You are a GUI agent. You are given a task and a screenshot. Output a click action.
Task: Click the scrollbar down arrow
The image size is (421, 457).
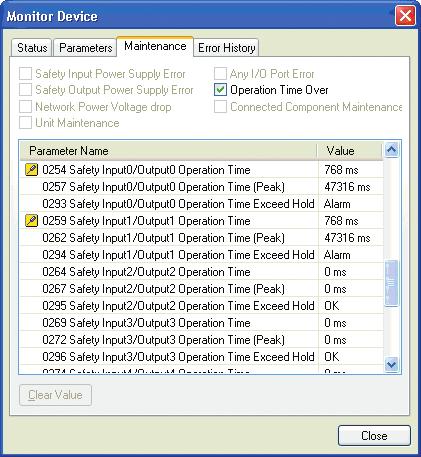(392, 364)
